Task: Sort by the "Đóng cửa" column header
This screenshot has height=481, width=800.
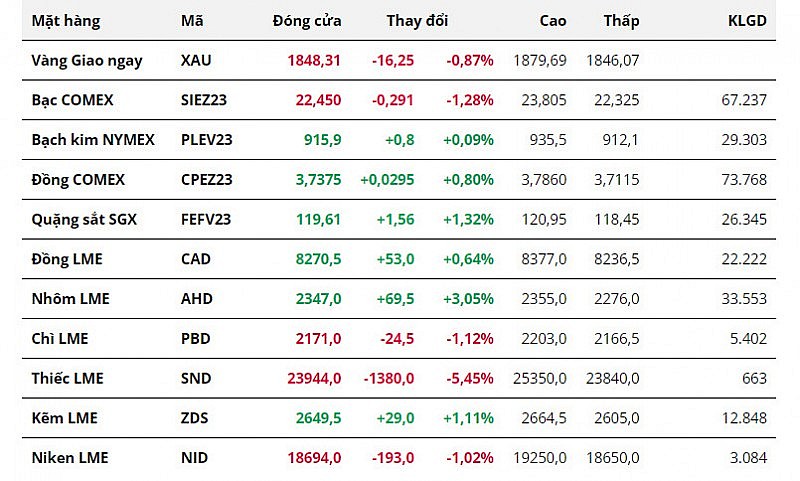Action: 306,20
